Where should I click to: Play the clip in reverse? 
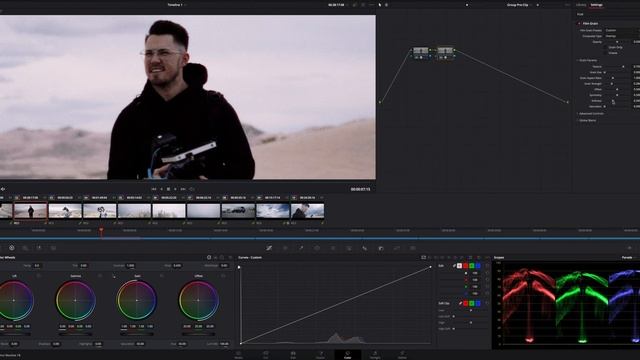click(x=161, y=189)
